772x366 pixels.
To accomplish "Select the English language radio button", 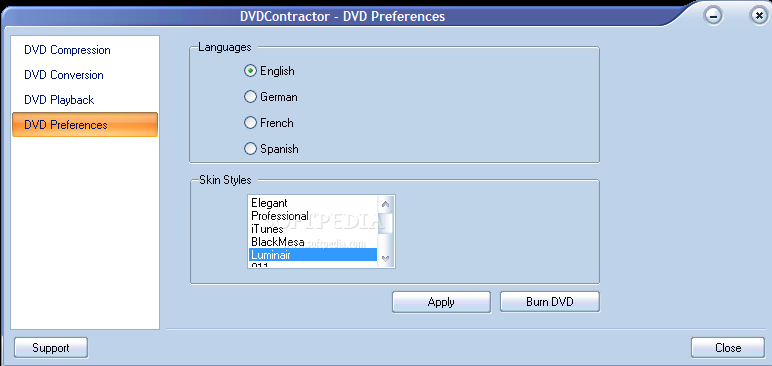I will [250, 71].
